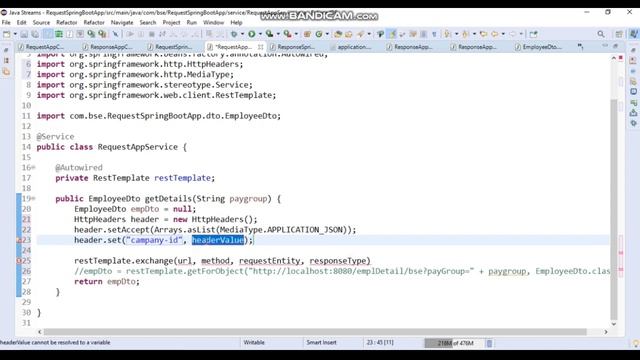Click the New Java Class icon
This screenshot has width=640, height=360.
coord(319,34)
